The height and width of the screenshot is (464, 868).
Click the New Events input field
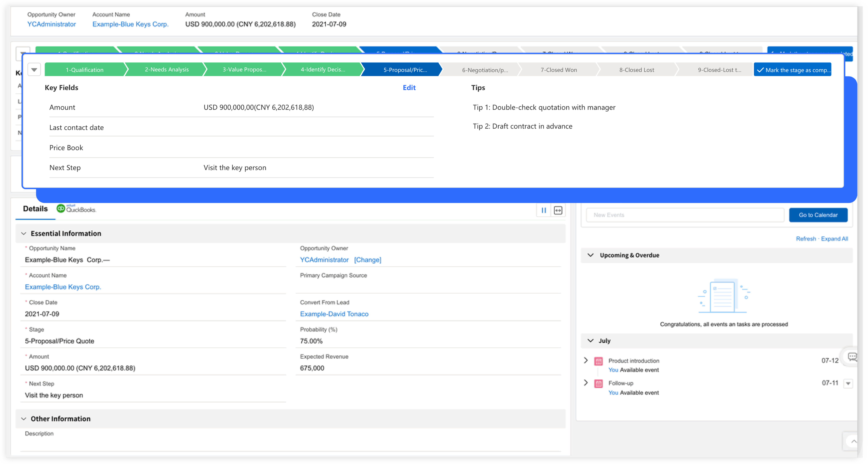pos(685,215)
